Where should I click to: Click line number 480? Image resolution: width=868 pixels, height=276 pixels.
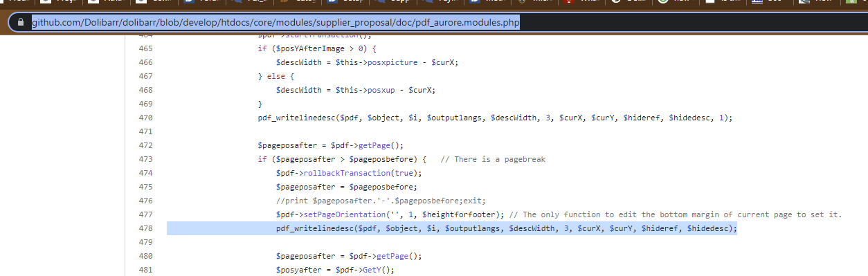point(145,256)
